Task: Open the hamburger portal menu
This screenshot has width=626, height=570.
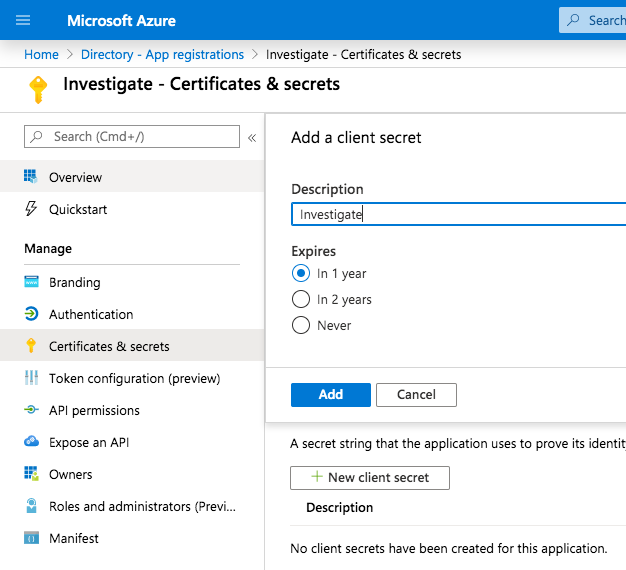Action: point(23,20)
